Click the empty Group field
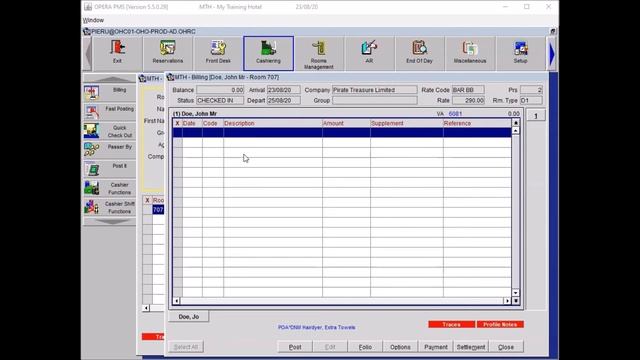Screen dimensions: 640x360 (375, 100)
